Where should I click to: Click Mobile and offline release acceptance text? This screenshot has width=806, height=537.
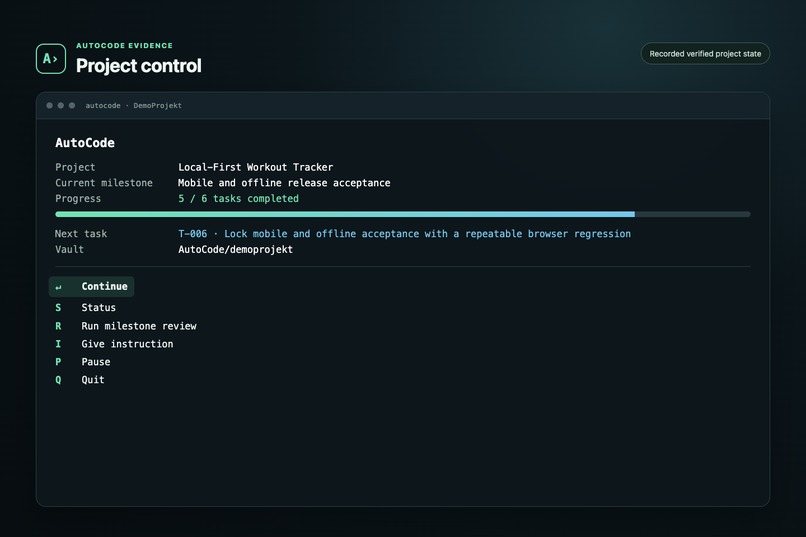click(284, 183)
